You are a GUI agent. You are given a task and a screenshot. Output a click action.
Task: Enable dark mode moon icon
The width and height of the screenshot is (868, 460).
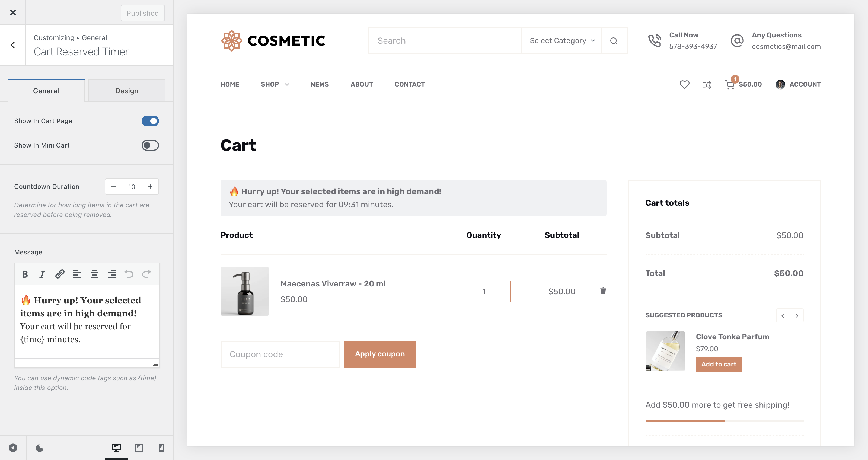[x=39, y=448]
